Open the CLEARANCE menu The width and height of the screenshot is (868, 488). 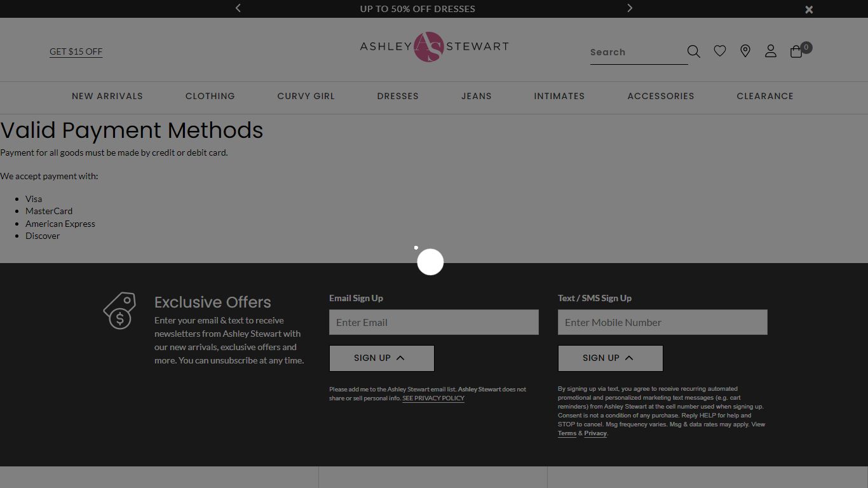[x=764, y=96]
